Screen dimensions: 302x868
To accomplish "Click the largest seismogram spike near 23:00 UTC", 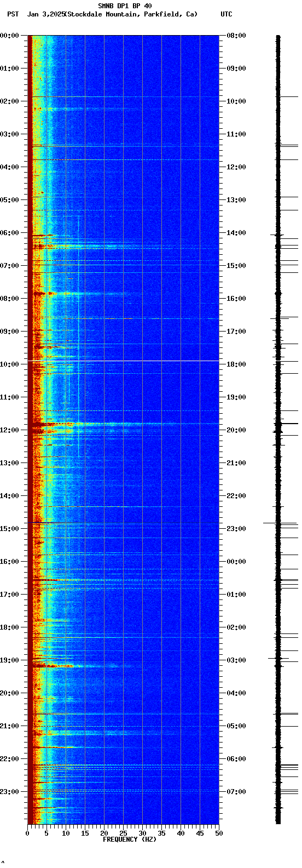I will [x=280, y=523].
